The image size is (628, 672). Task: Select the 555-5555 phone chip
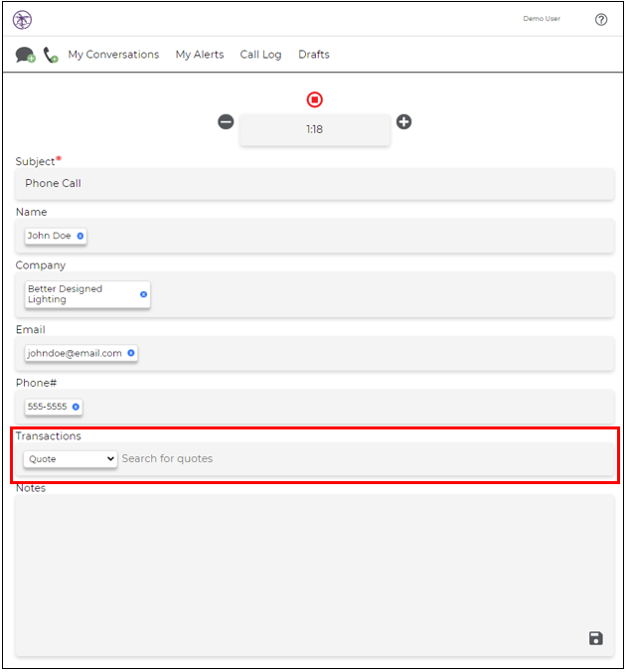54,407
